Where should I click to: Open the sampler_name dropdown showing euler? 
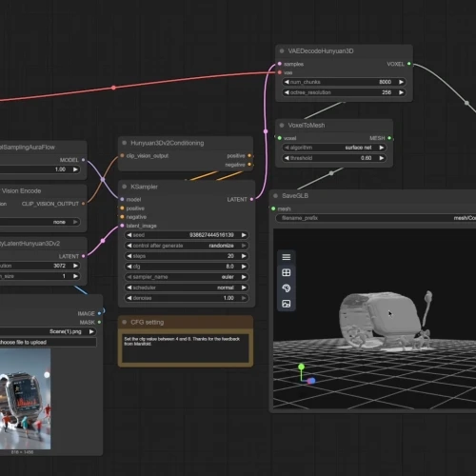click(x=187, y=277)
